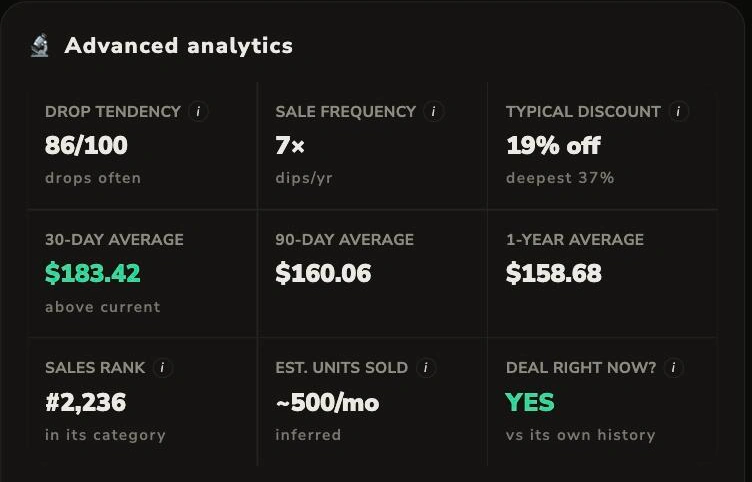Click the Advanced analytics heading
Image resolution: width=752 pixels, height=482 pixels.
pos(178,46)
